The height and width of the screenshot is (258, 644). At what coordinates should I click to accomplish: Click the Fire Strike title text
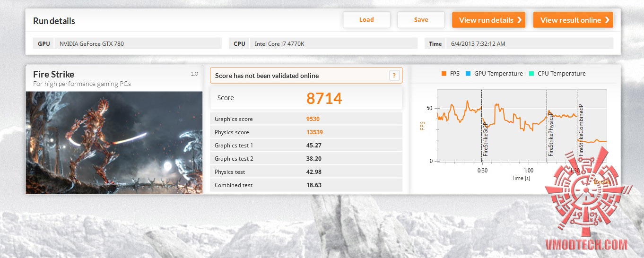point(53,74)
